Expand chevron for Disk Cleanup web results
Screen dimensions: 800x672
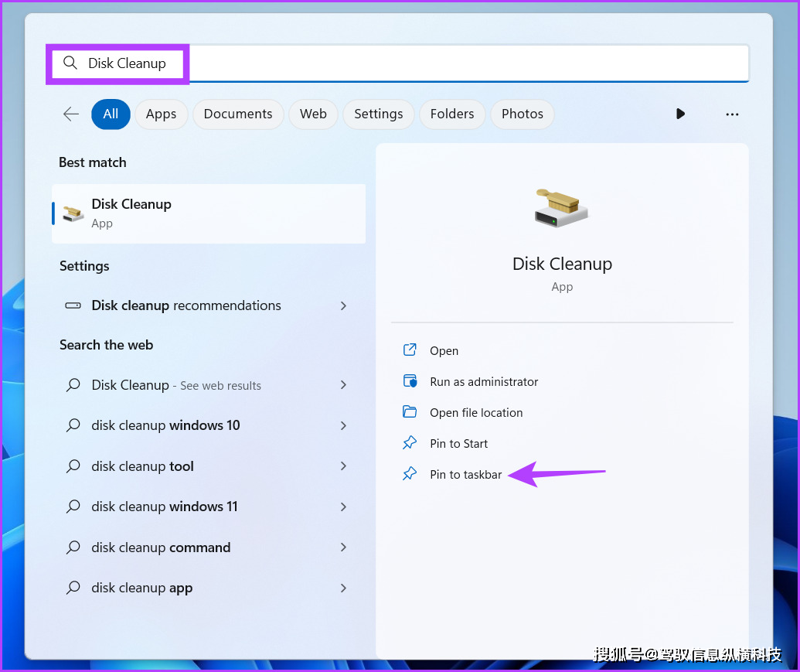(343, 385)
